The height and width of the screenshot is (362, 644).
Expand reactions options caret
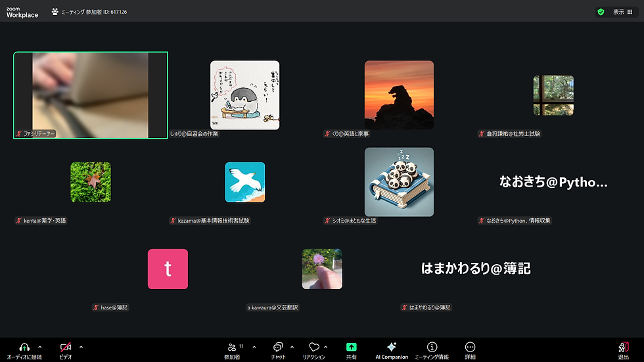326,348
